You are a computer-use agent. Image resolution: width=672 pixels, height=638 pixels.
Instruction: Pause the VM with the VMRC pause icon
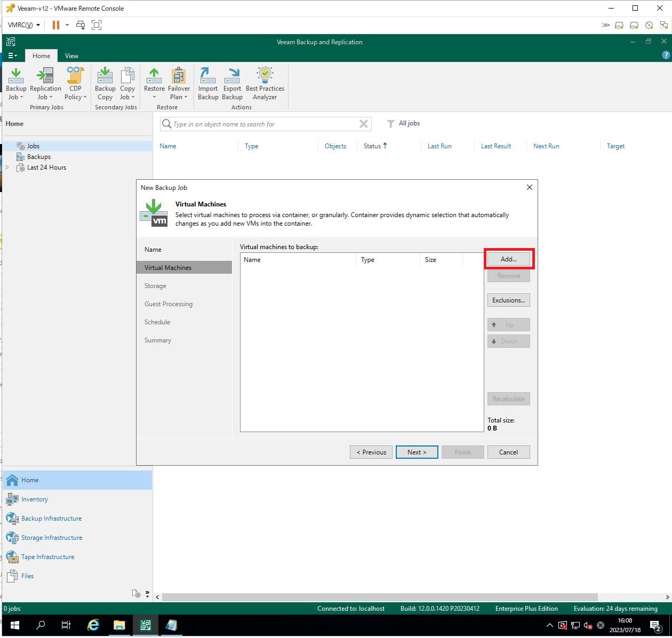[x=56, y=25]
